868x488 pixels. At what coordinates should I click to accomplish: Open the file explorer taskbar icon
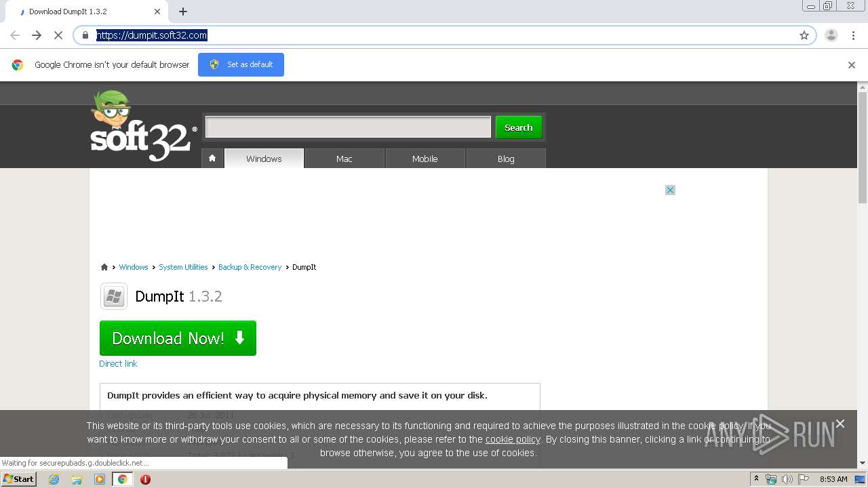pos(77,479)
